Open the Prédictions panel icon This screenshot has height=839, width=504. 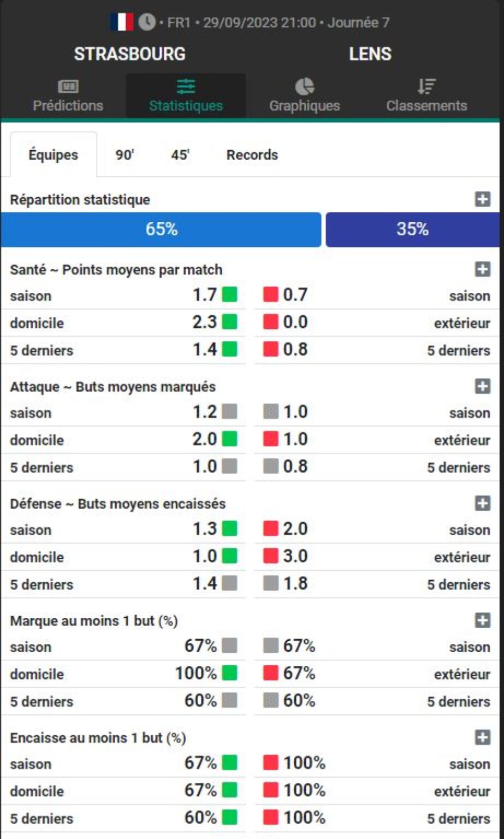(67, 87)
